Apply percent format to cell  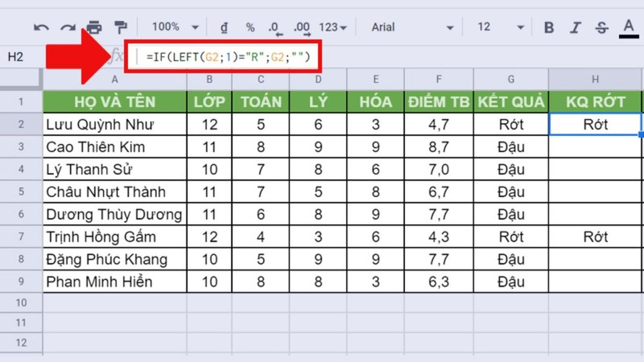point(250,27)
